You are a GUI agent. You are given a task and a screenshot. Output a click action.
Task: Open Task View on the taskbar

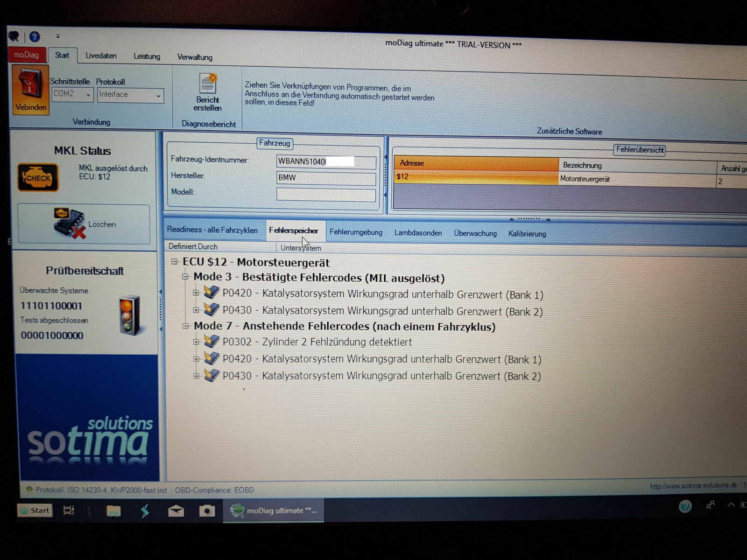(69, 511)
